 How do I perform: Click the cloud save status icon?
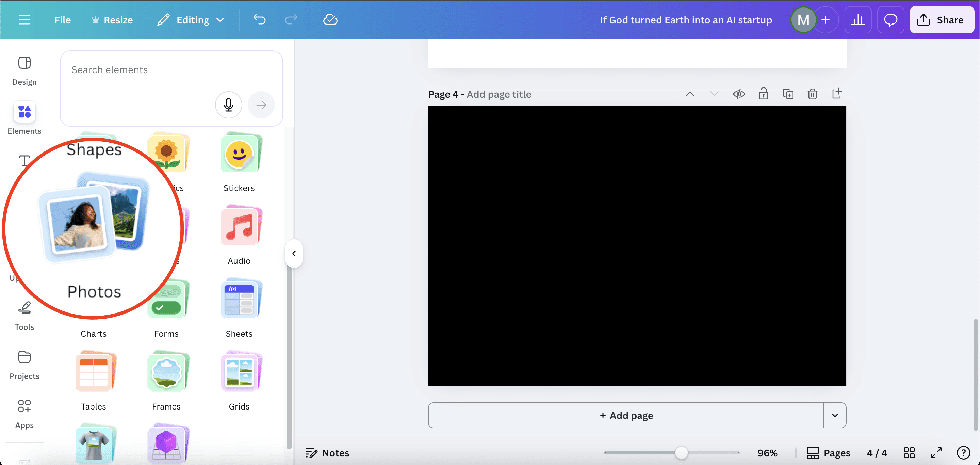coord(330,20)
